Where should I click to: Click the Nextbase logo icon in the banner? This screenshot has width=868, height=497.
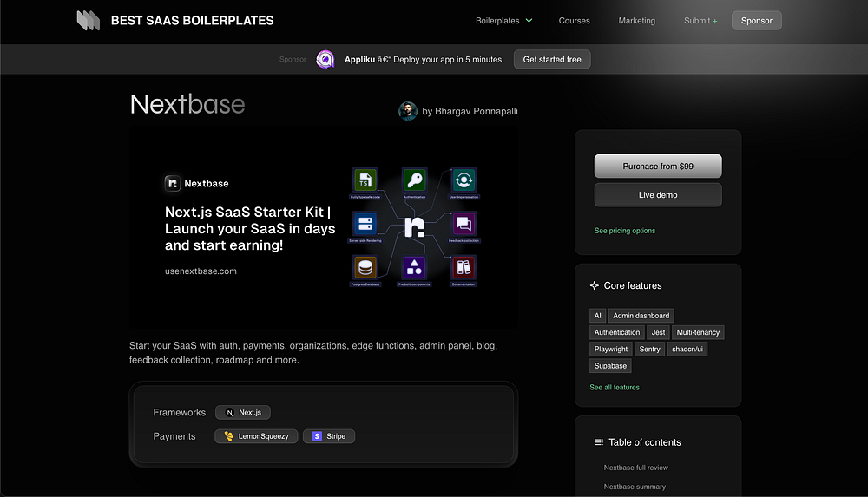click(x=172, y=183)
